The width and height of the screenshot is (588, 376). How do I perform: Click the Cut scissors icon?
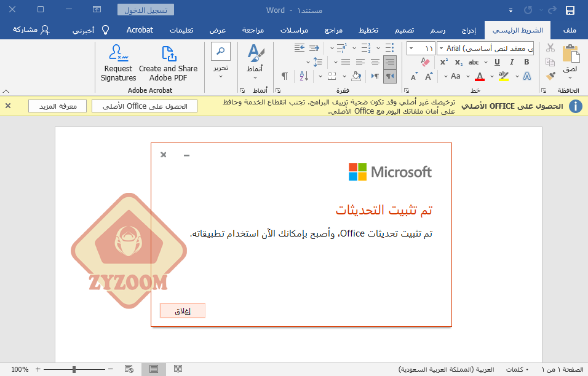coord(550,48)
